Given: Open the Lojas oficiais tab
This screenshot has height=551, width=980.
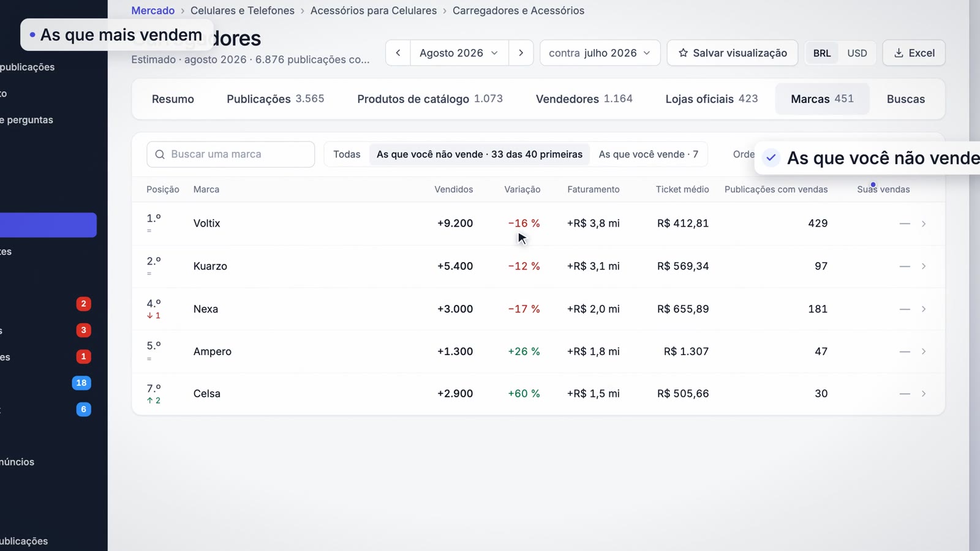Looking at the screenshot, I should (x=712, y=99).
